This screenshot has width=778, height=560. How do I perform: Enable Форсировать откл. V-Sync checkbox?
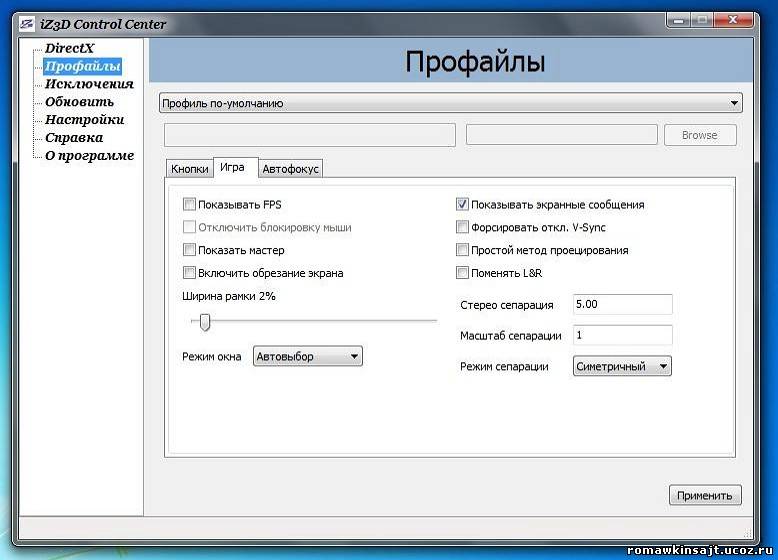(462, 227)
